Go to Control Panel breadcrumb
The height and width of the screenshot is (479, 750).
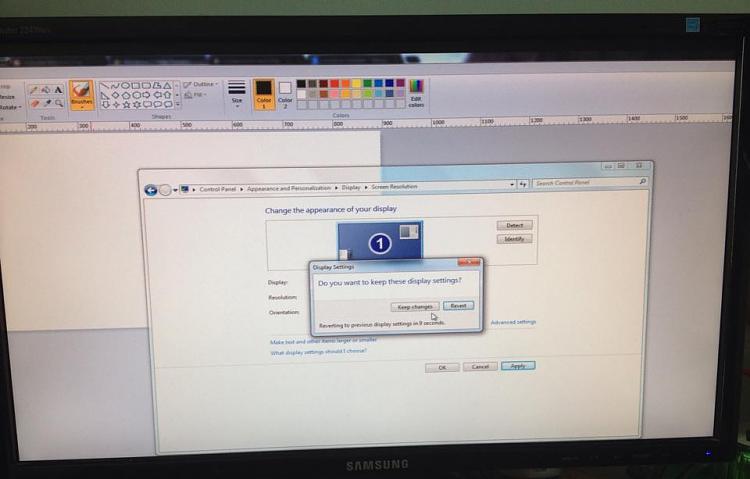[x=218, y=189]
